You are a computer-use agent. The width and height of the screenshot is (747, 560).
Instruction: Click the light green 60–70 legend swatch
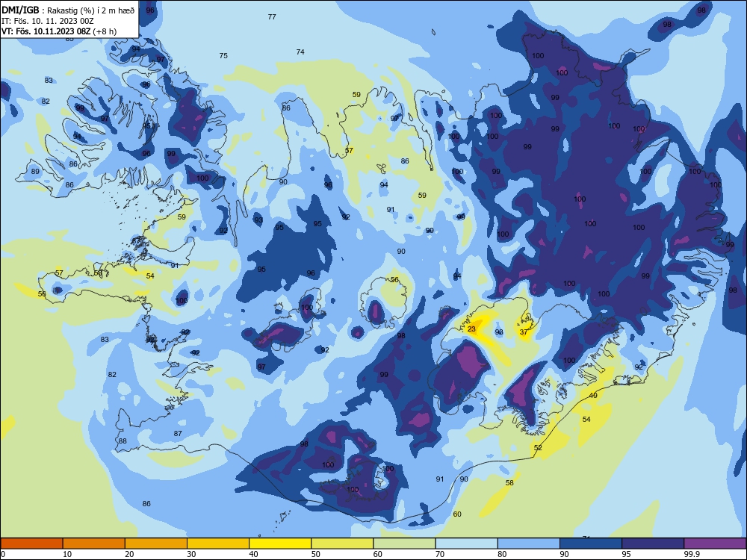click(x=404, y=544)
